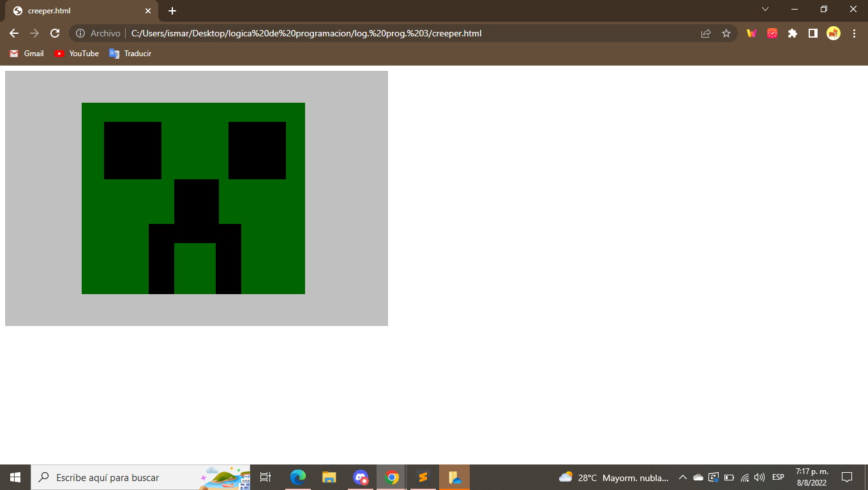This screenshot has height=490, width=868.
Task: Open the Wi-Fi network tray icon
Action: tap(744, 477)
